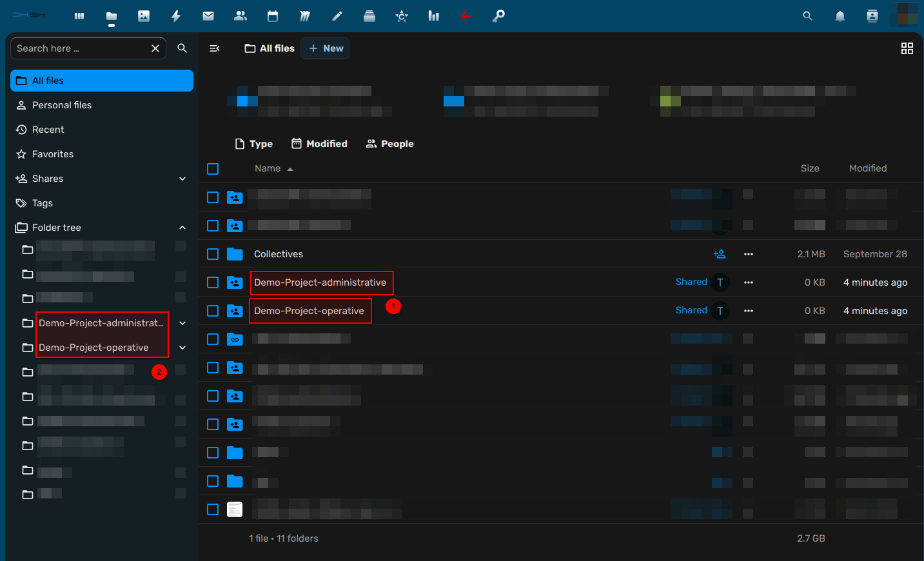Expand Demo-Project-operative in folder tree
924x561 pixels.
(182, 348)
